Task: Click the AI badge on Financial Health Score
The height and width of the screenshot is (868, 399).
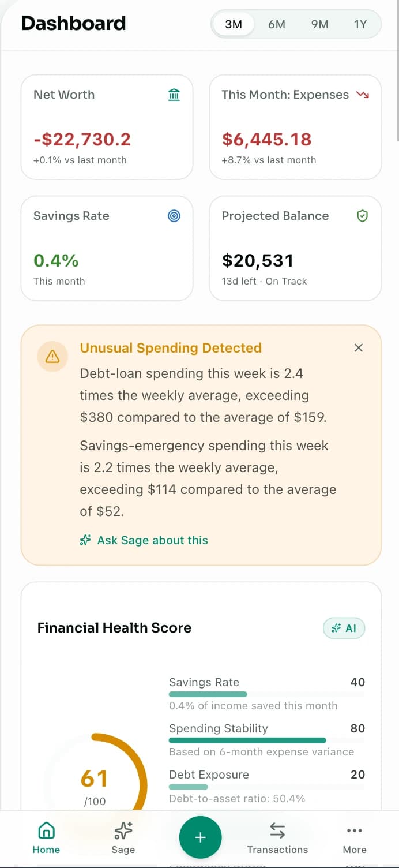Action: pyautogui.click(x=344, y=628)
